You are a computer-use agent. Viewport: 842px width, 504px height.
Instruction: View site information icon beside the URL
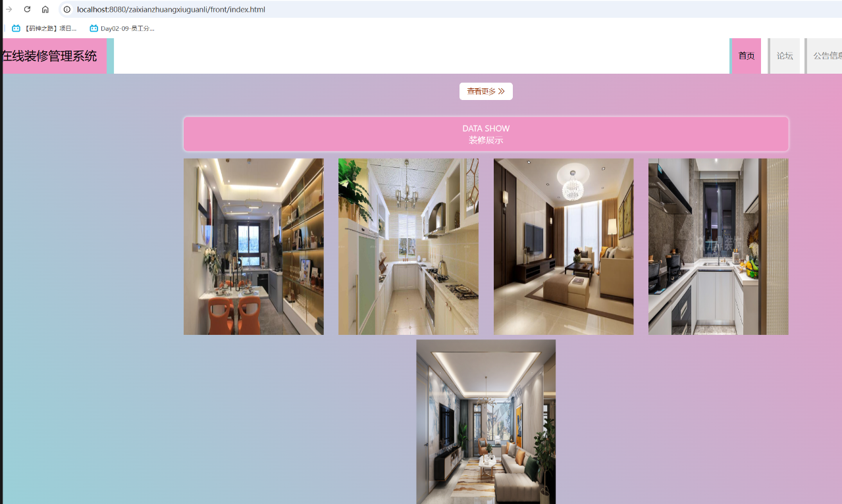(66, 9)
